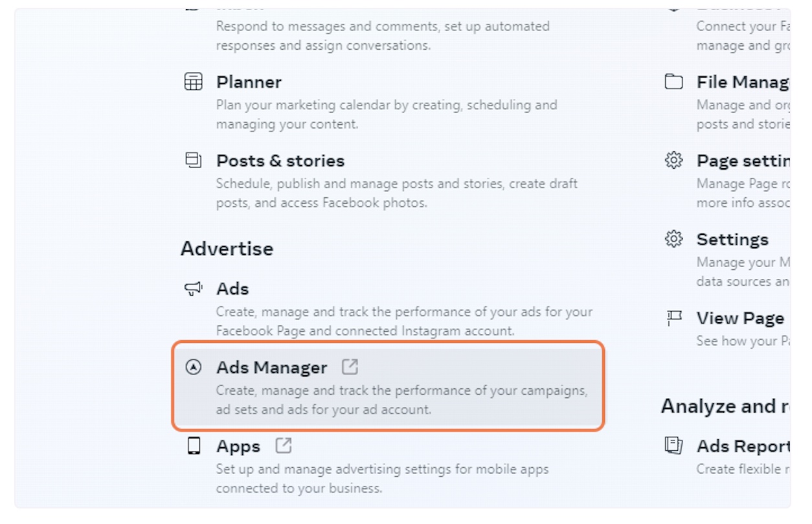Click the Settings gear icon

[x=674, y=239]
